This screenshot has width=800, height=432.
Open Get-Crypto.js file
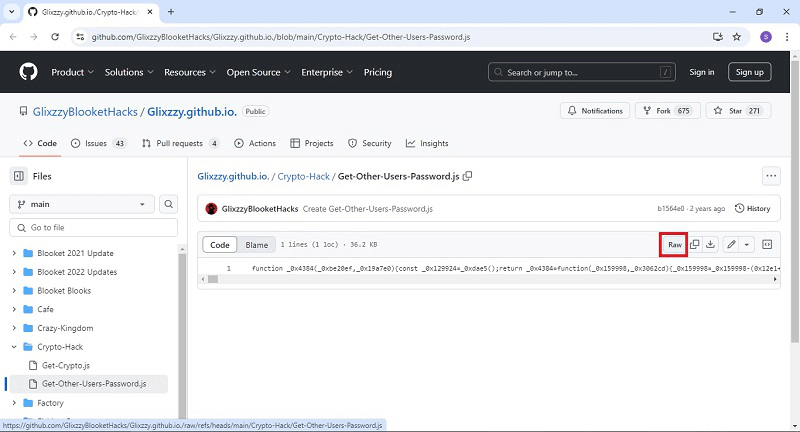pos(66,365)
